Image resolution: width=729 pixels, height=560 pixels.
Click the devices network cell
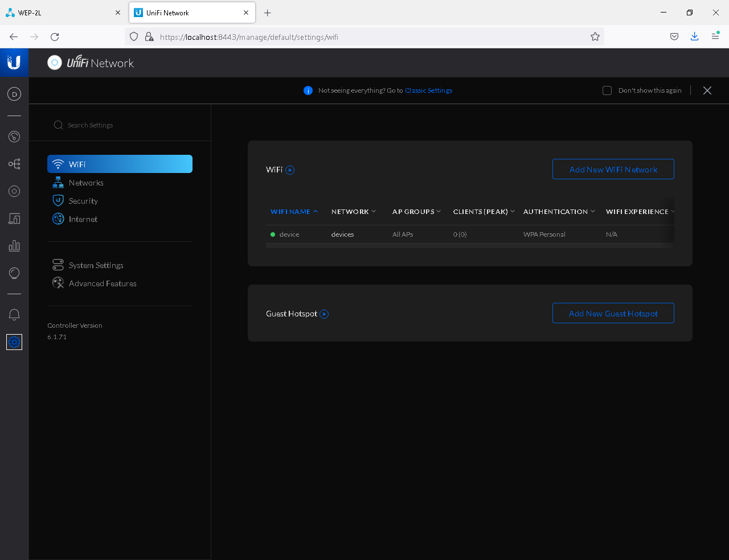point(342,234)
